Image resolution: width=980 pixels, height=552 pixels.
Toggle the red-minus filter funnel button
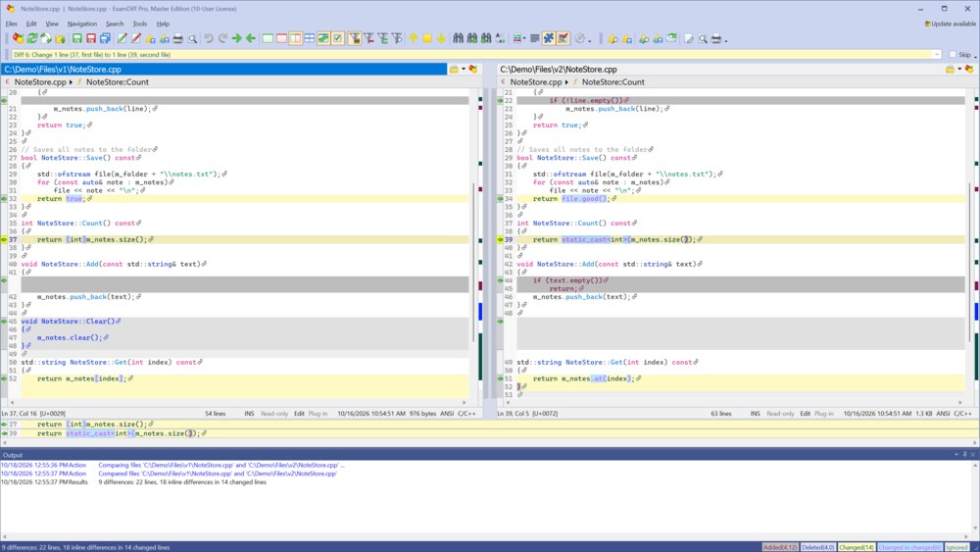coord(368,39)
